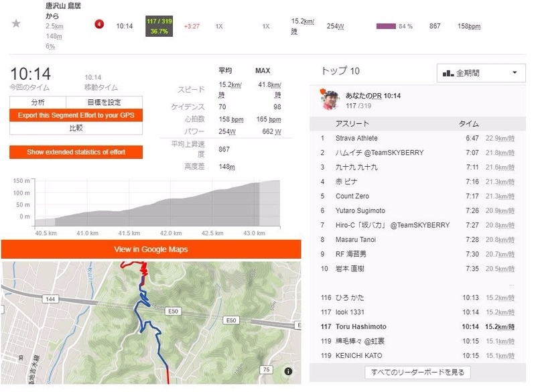Click the +3:27 time gap value
The width and height of the screenshot is (536, 392).
coord(192,26)
